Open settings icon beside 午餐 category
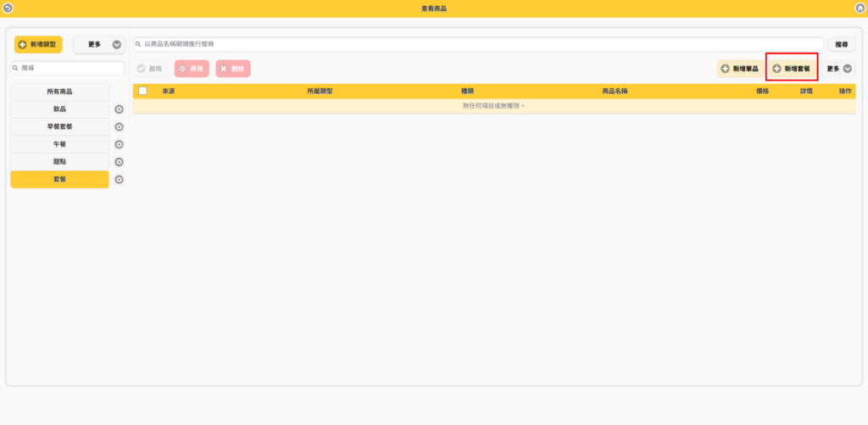Viewport: 868px width, 425px height. coord(119,145)
